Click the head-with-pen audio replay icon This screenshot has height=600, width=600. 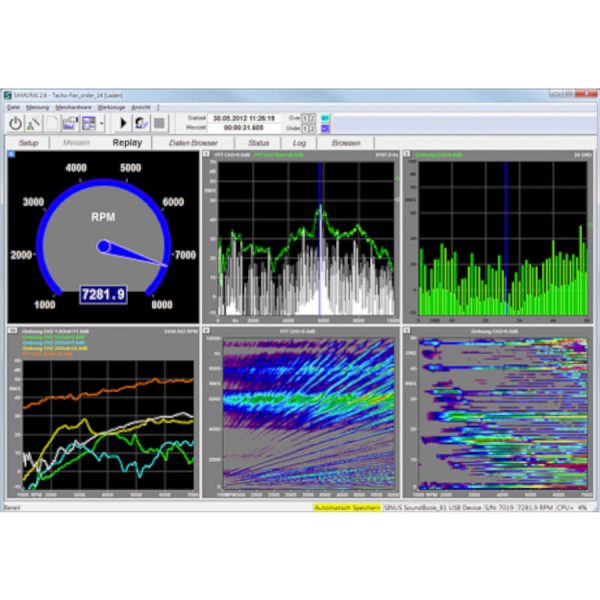(x=141, y=123)
